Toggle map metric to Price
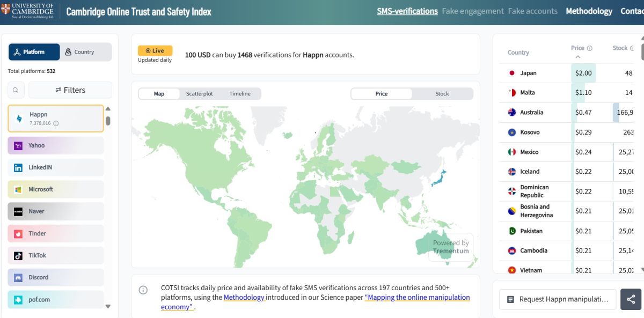The image size is (644, 318). click(382, 94)
